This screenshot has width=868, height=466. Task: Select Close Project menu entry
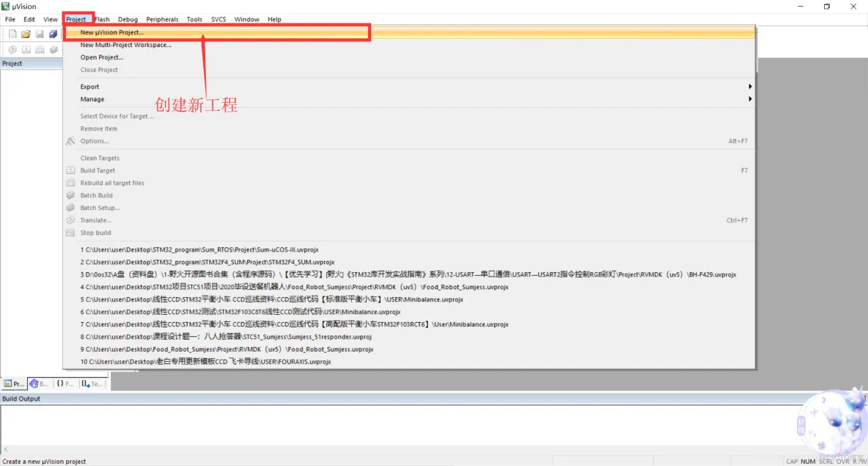pos(409,70)
